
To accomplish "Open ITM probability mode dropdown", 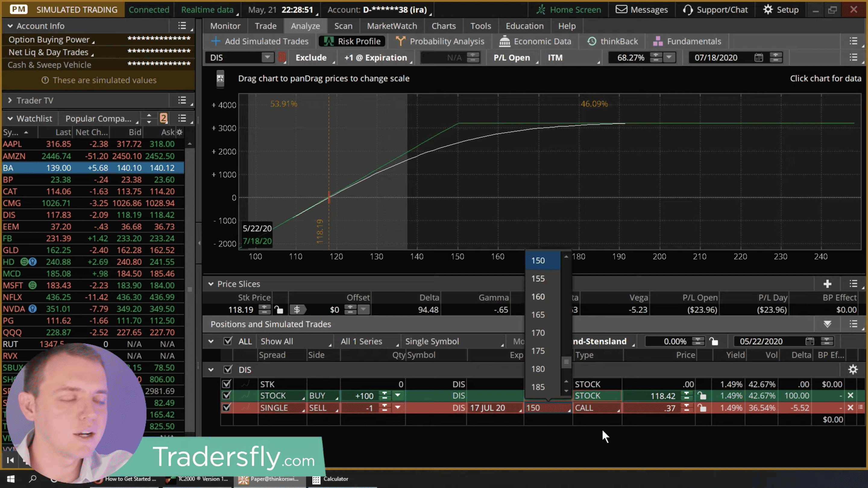I will point(573,58).
